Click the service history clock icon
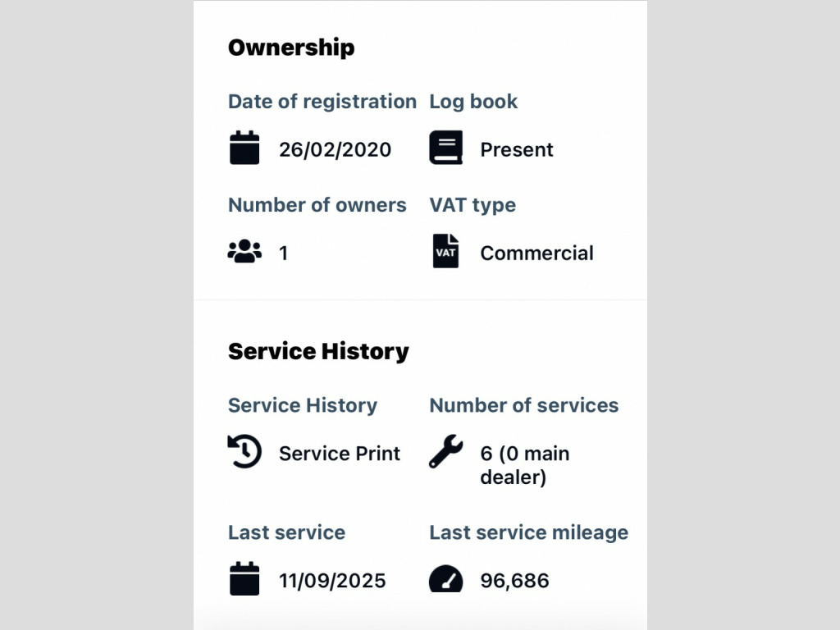Image resolution: width=840 pixels, height=630 pixels. [244, 452]
